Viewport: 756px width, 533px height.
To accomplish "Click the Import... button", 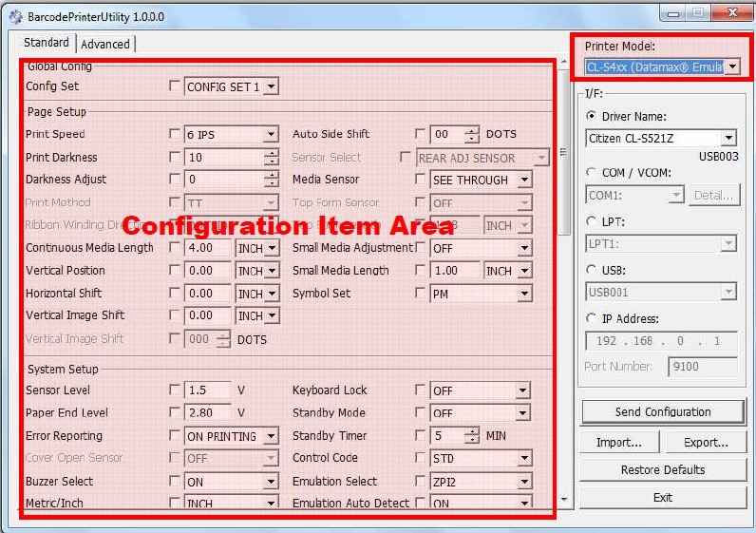I will coord(618,443).
